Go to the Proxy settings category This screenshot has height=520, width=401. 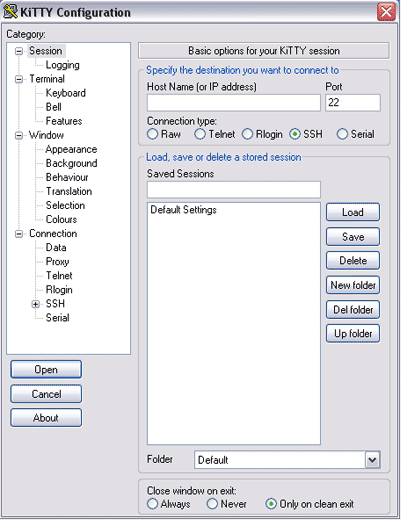tap(57, 262)
